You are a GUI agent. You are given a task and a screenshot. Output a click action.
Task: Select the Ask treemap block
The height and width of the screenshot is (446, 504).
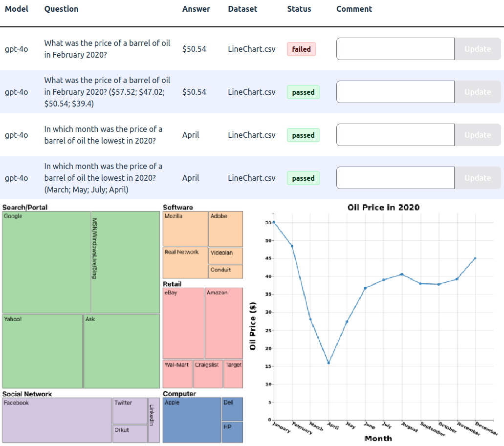pyautogui.click(x=122, y=351)
